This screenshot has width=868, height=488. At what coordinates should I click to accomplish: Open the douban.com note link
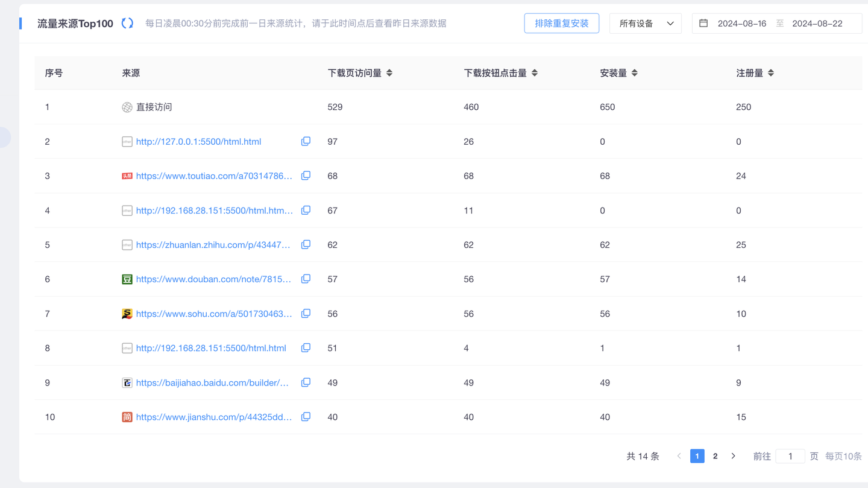(213, 279)
